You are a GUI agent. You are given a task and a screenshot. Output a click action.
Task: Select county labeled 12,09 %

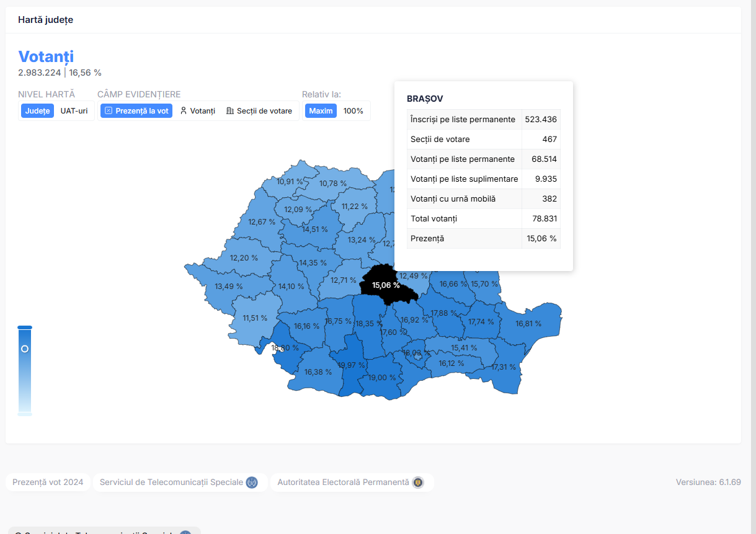pyautogui.click(x=298, y=209)
